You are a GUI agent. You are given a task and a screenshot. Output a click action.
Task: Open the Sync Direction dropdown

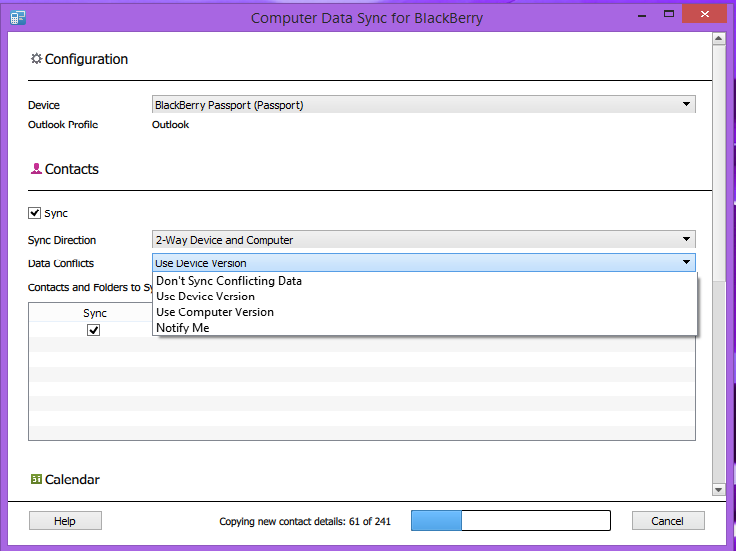coord(423,240)
